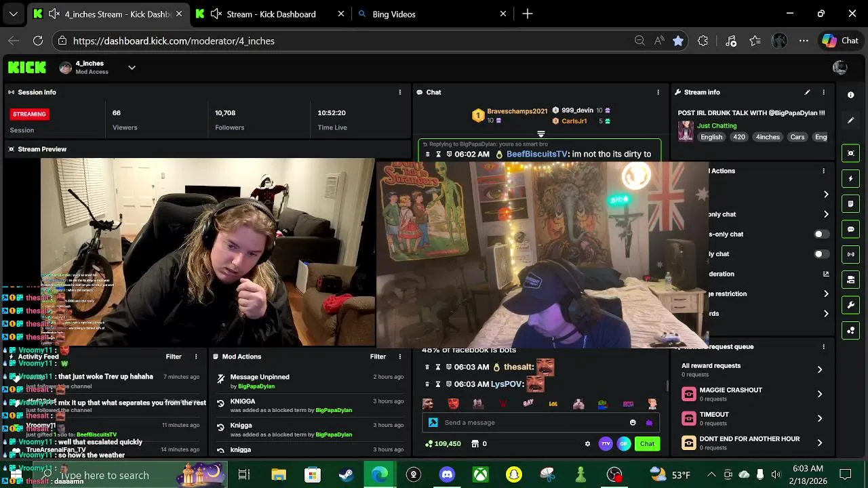The height and width of the screenshot is (488, 868).
Task: Click the pencil icon in right sidebar
Action: tap(851, 121)
